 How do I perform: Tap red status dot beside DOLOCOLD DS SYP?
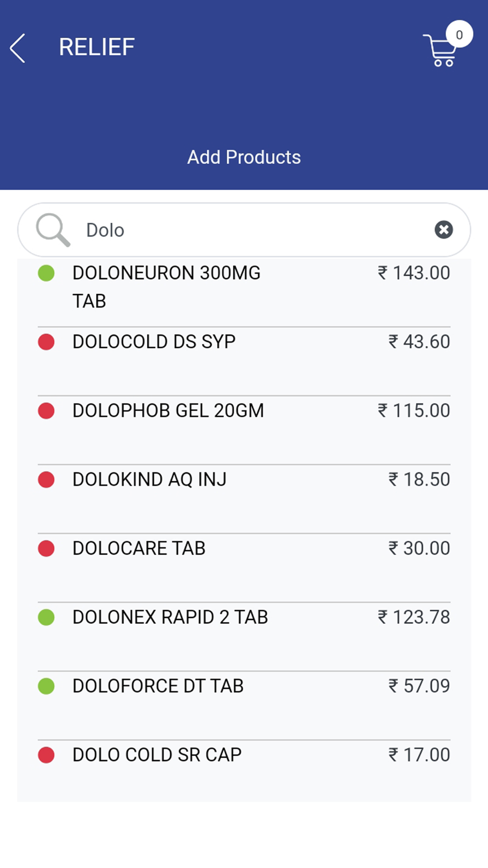click(46, 342)
